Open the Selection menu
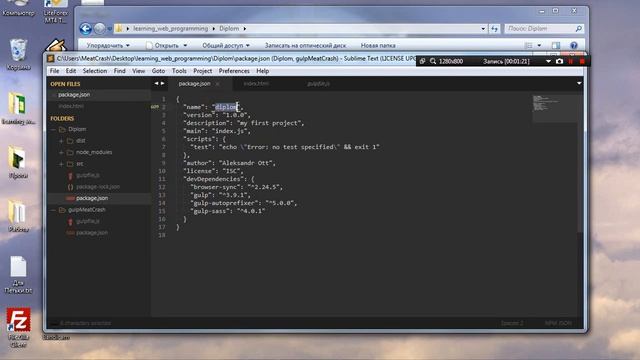 click(x=95, y=71)
